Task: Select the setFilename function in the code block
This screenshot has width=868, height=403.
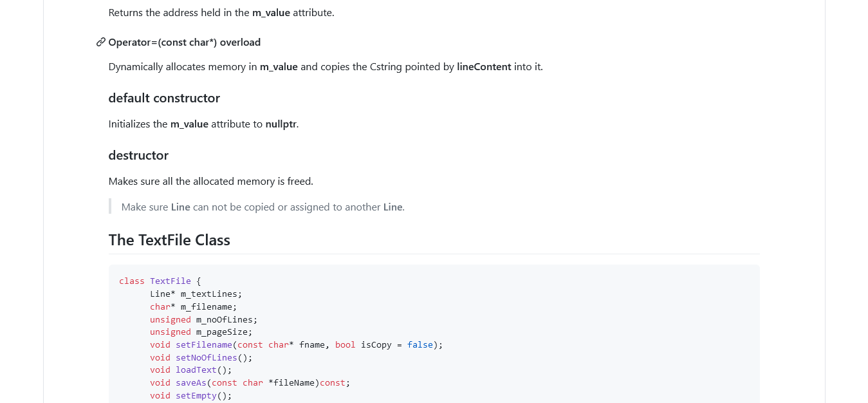Action: pyautogui.click(x=204, y=344)
